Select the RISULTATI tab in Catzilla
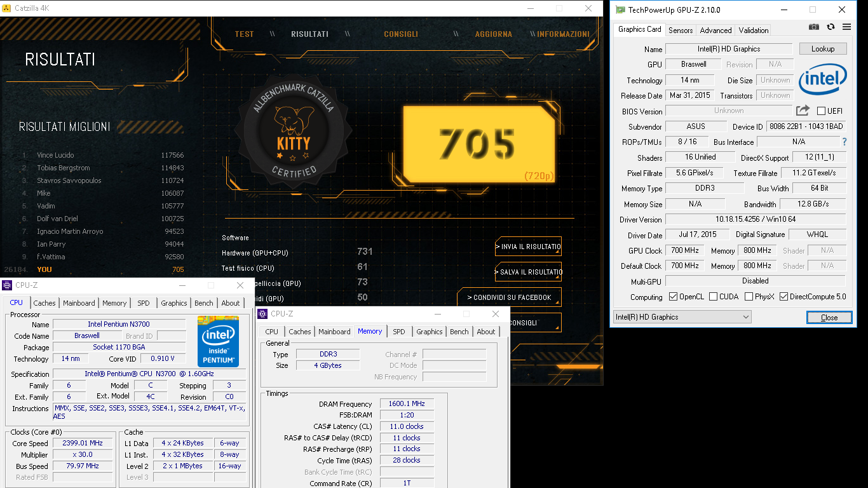Screen dimensions: 868x488 (x=309, y=34)
